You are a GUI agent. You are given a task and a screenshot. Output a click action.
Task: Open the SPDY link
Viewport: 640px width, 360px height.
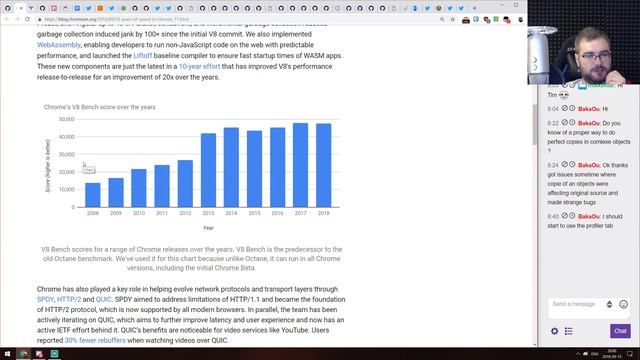click(x=45, y=299)
